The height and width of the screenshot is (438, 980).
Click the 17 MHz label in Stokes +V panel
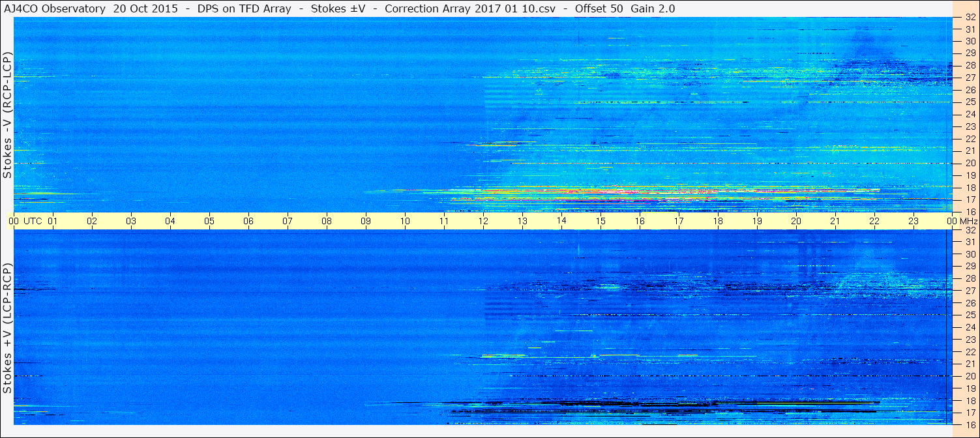[x=970, y=413]
